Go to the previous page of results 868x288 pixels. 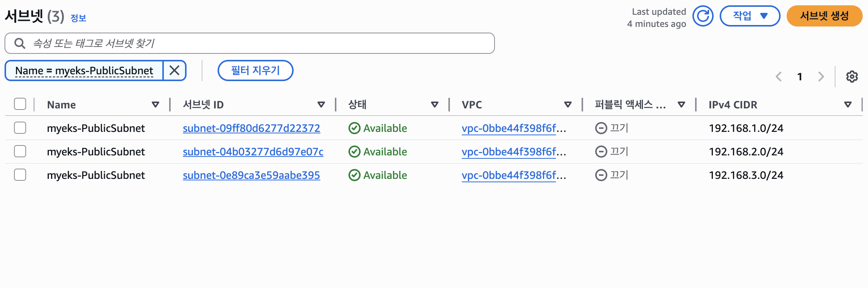(778, 77)
